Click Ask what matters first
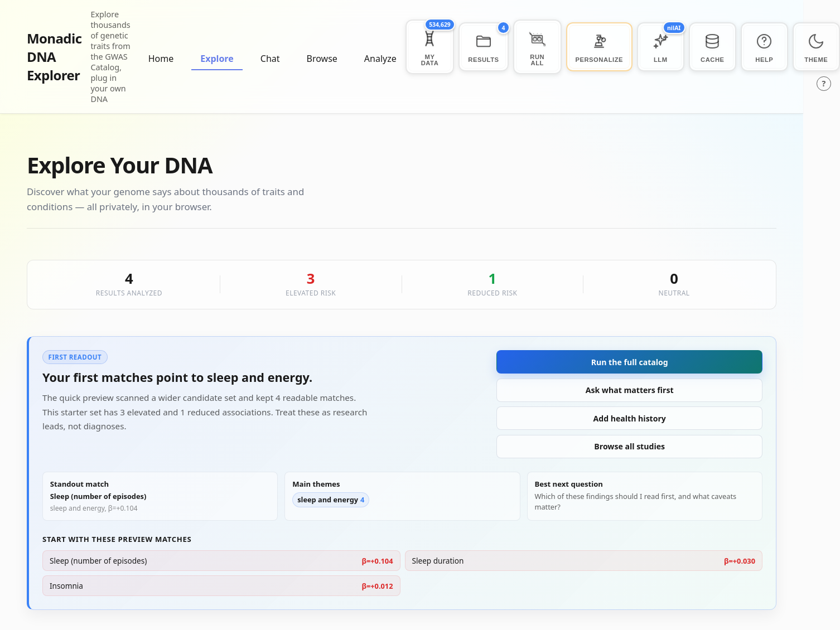 [x=629, y=390]
